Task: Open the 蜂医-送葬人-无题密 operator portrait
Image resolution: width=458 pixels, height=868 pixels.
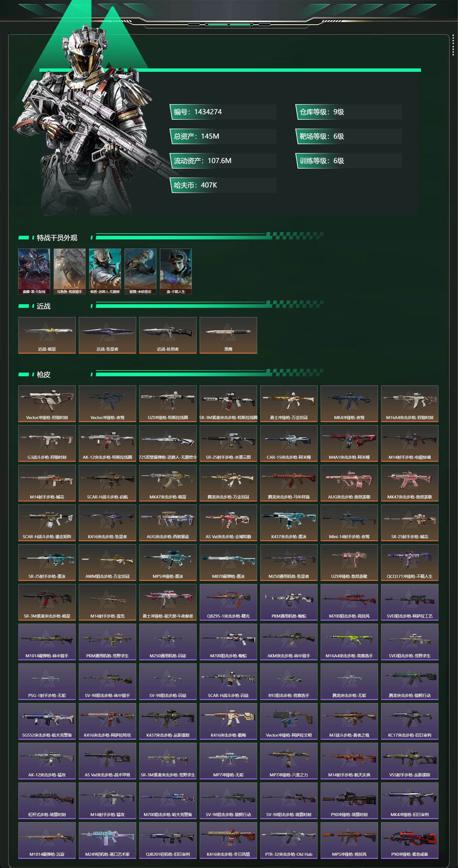Action: [x=105, y=272]
